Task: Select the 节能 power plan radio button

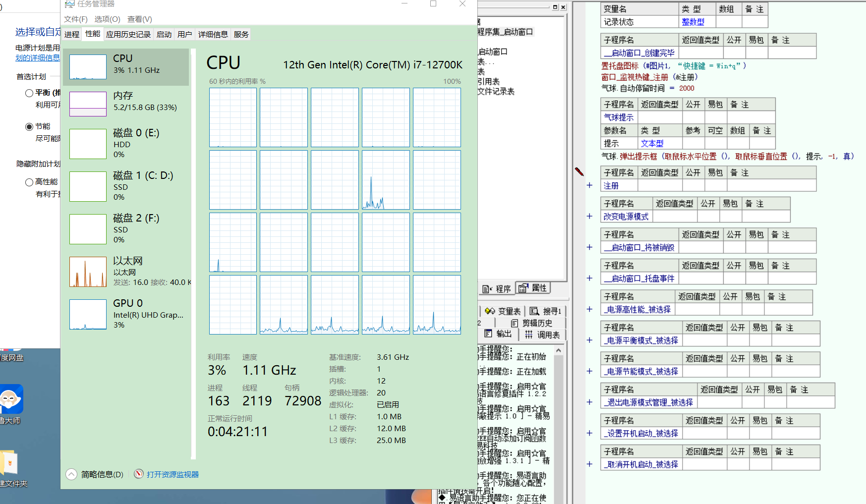Action: [x=29, y=127]
